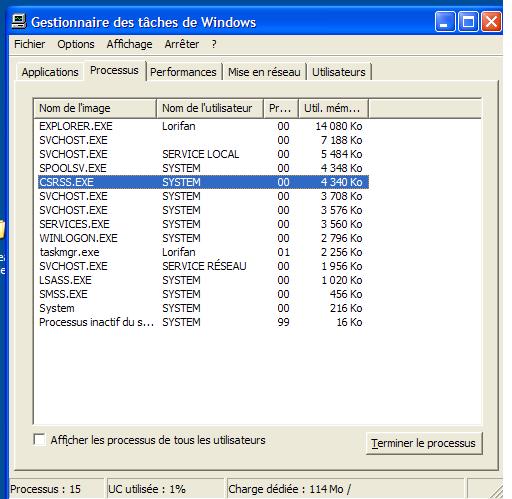The width and height of the screenshot is (512, 499).
Task: Select SVCHOST.EXE row using 7 188 Ko
Action: click(203, 140)
